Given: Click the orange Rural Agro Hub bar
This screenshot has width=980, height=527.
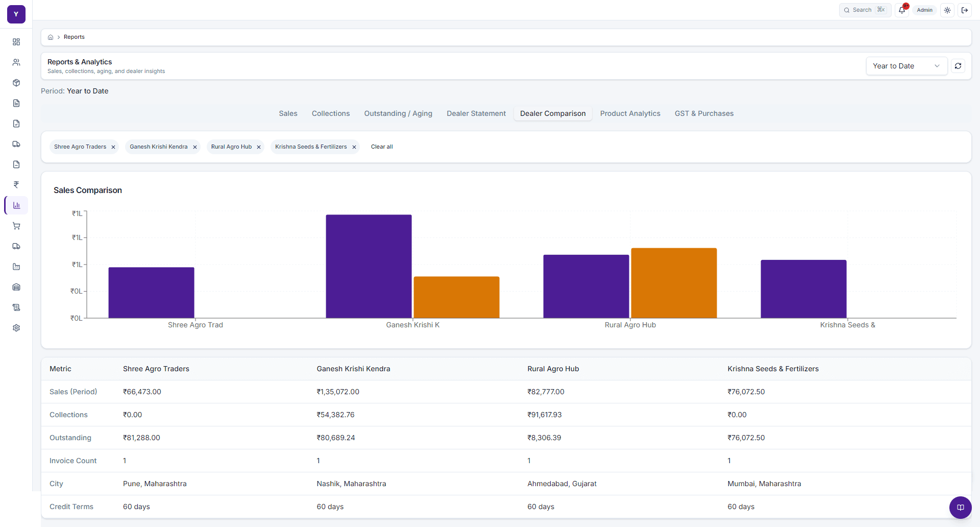Looking at the screenshot, I should pyautogui.click(x=674, y=283).
